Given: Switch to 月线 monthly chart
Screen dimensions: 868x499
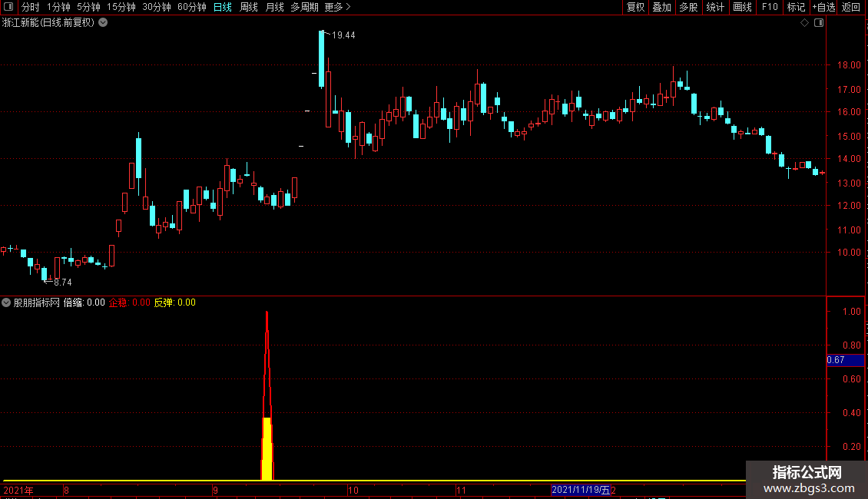Looking at the screenshot, I should tap(274, 7).
